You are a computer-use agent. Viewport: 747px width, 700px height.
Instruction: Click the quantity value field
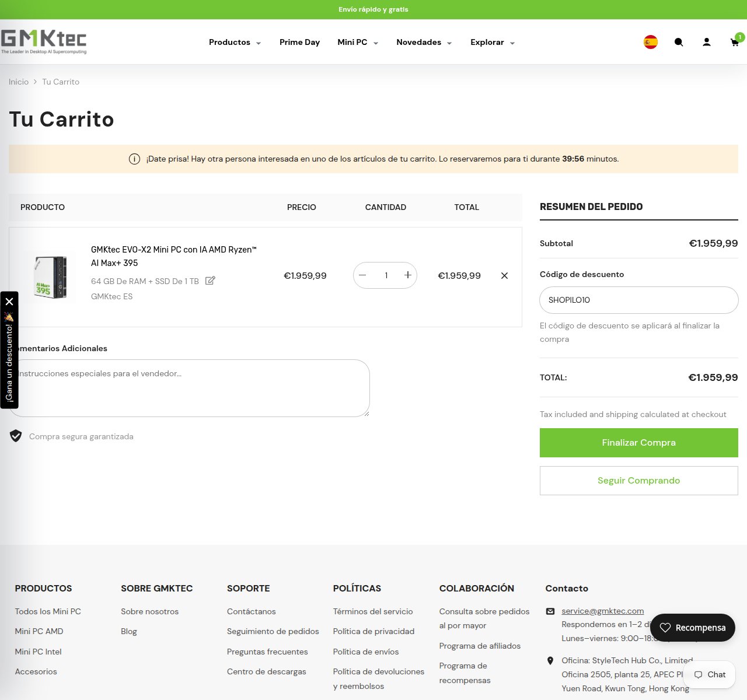coord(386,275)
